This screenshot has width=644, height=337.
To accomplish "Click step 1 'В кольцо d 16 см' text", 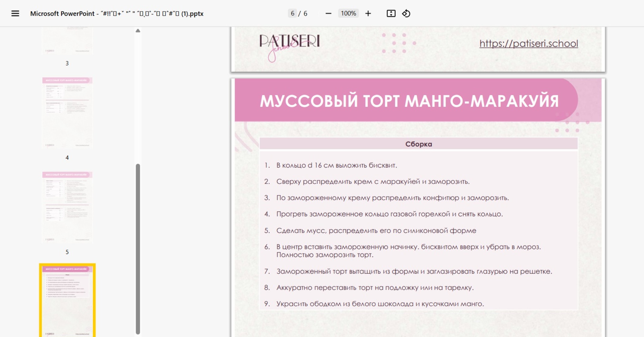I will 337,165.
